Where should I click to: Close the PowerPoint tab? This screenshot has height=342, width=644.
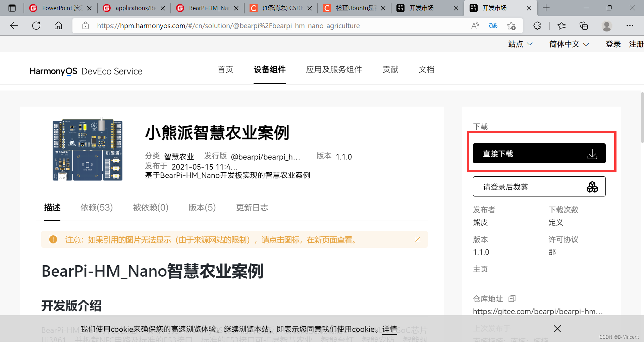(89, 8)
